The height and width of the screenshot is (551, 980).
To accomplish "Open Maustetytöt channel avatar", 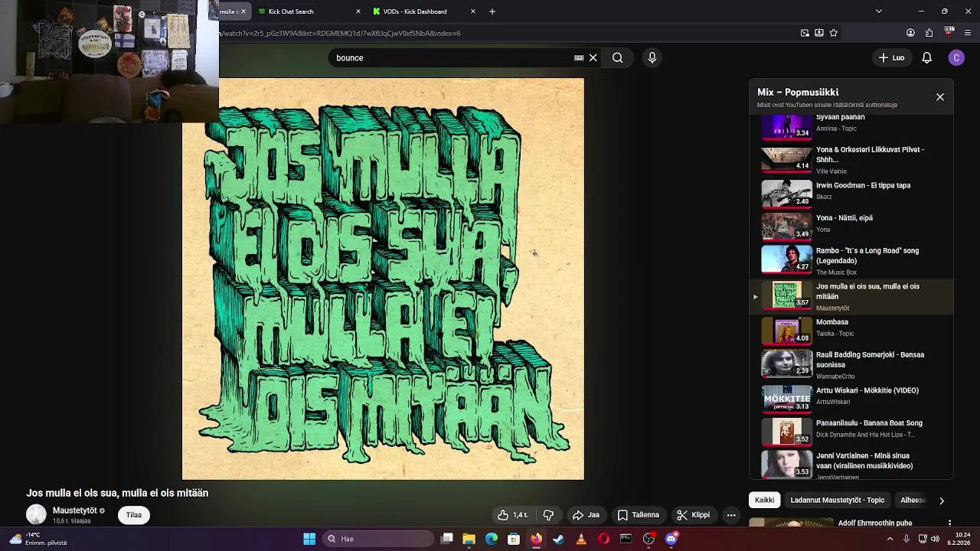I will 36,514.
